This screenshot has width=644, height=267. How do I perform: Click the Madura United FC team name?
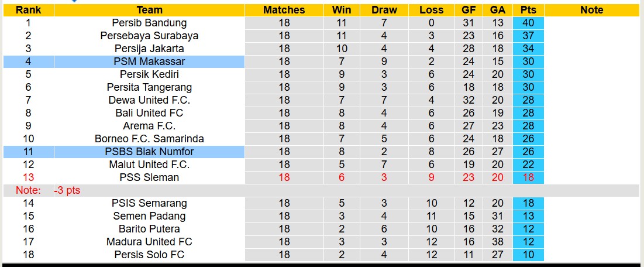coord(149,242)
